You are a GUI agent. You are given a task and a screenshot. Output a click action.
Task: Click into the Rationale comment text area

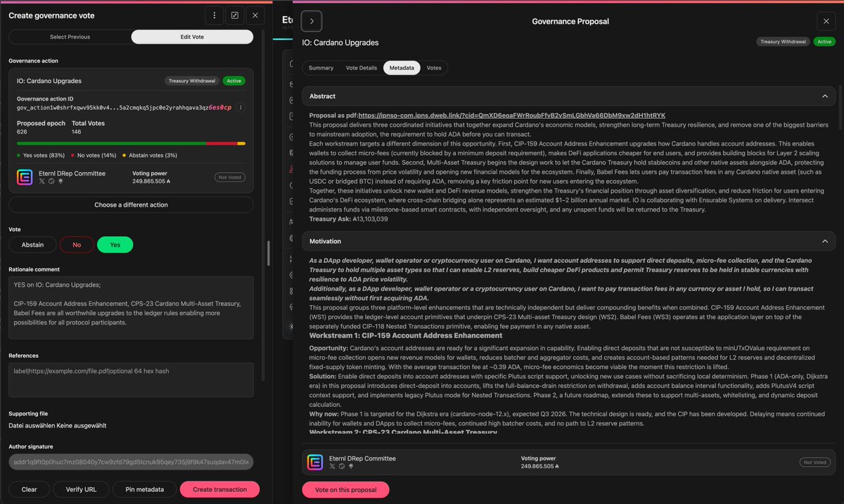pyautogui.click(x=131, y=308)
